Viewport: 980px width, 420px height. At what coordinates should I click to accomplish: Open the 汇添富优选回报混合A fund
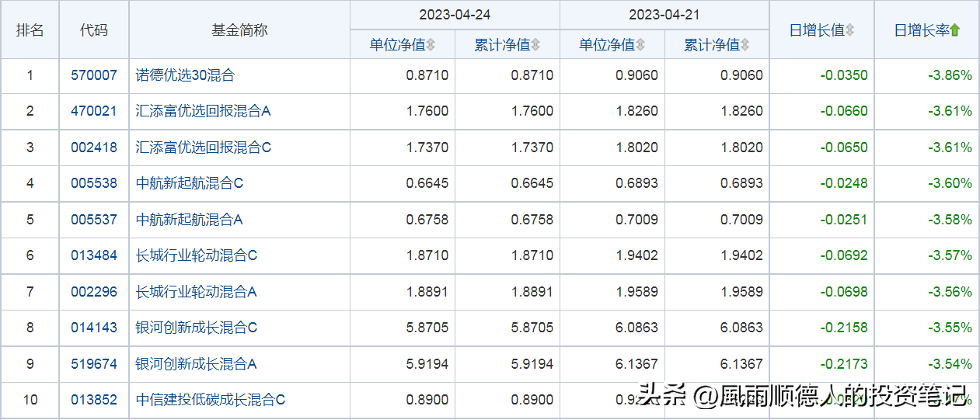204,111
